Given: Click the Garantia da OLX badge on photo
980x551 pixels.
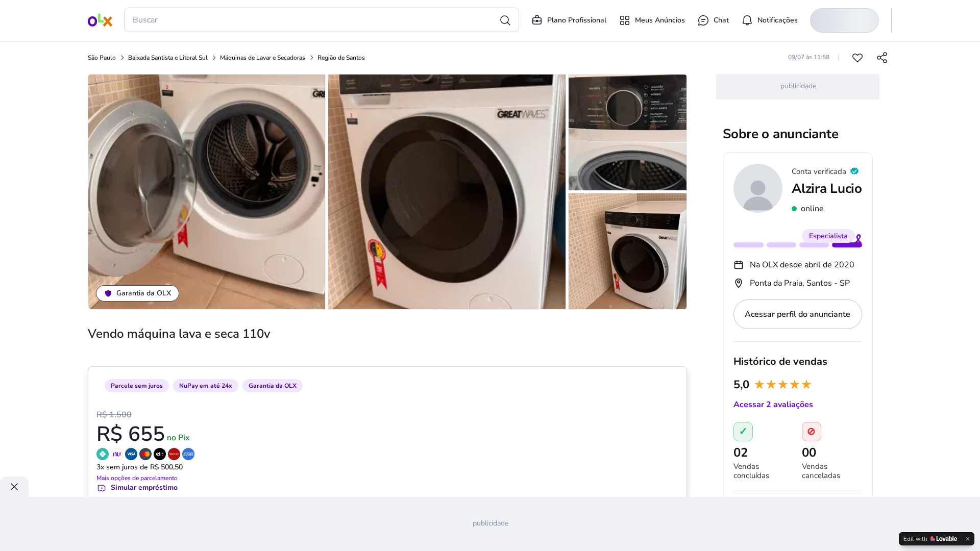Looking at the screenshot, I should click(x=137, y=293).
